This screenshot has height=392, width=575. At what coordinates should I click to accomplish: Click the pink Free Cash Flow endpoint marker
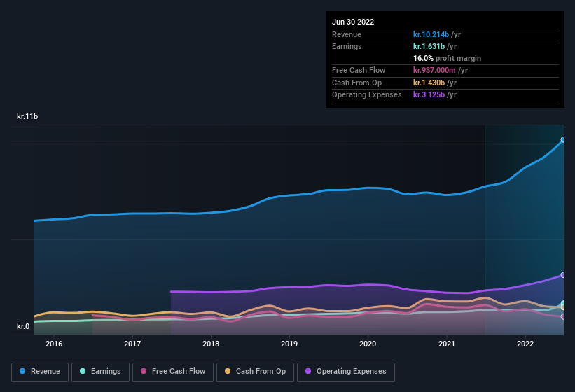point(562,317)
